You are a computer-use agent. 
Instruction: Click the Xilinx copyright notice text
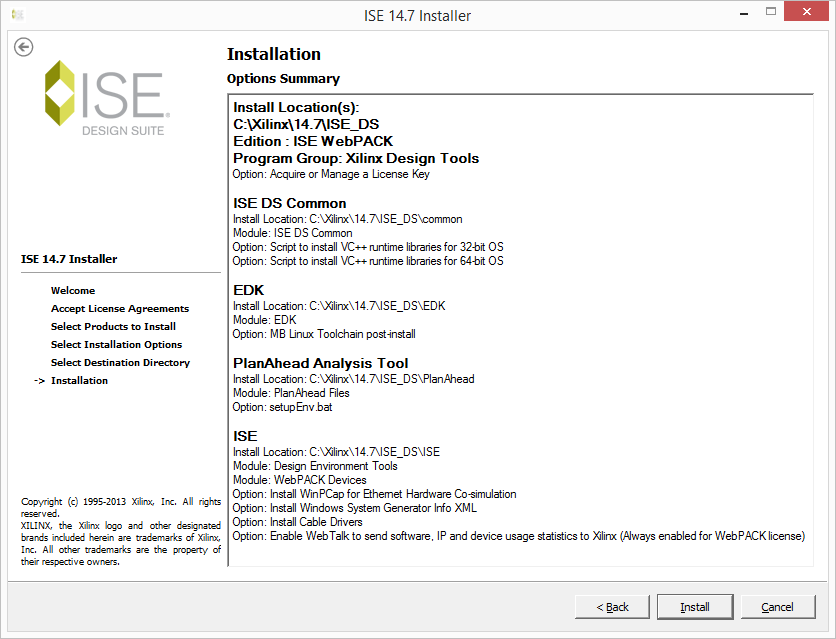120,531
